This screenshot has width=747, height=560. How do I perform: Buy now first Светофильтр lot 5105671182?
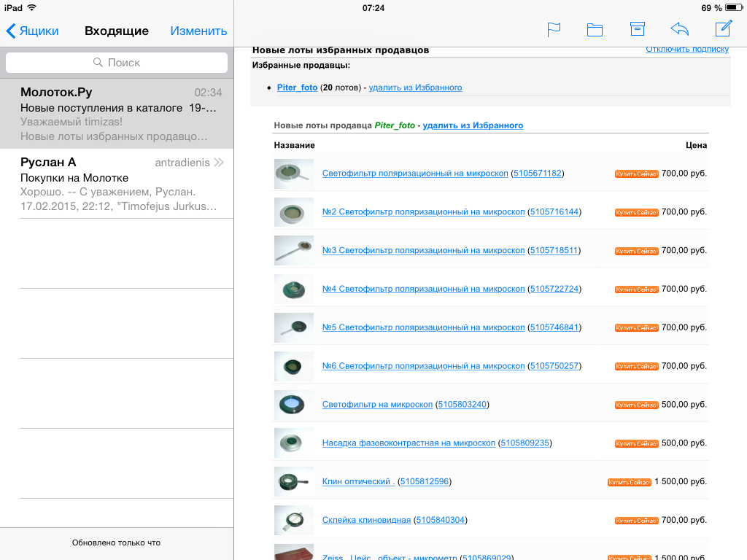coord(636,174)
